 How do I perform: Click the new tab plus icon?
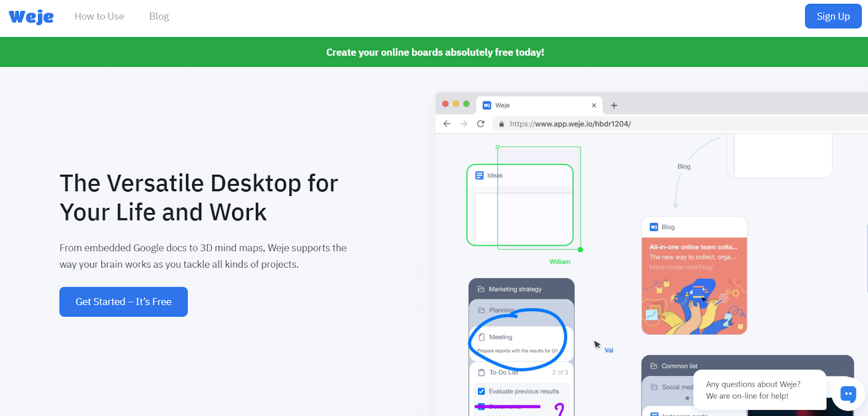614,105
